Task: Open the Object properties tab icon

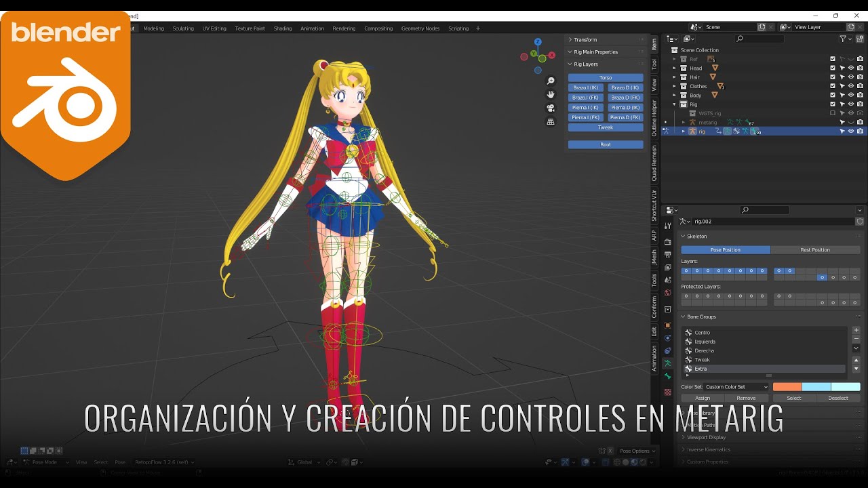Action: click(x=668, y=325)
